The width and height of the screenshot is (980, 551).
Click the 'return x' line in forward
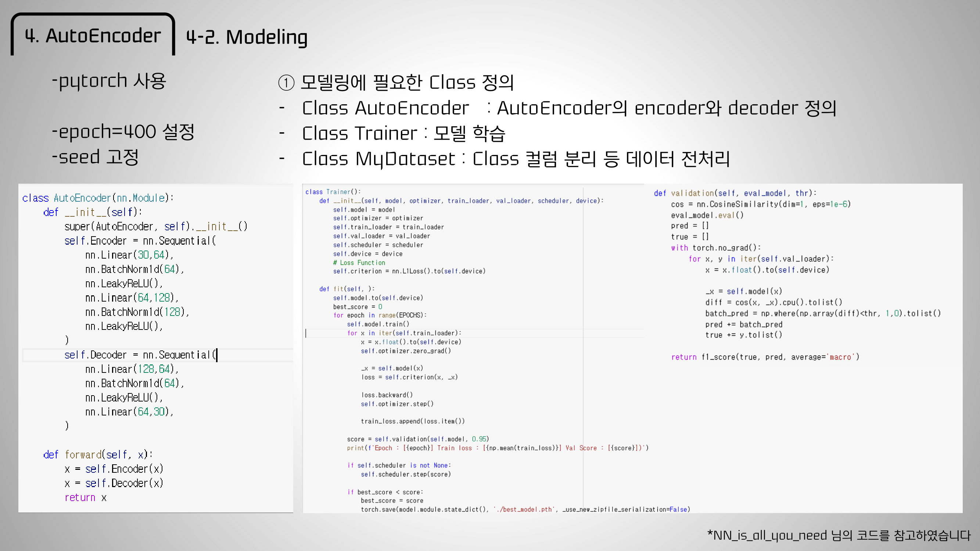coord(86,498)
